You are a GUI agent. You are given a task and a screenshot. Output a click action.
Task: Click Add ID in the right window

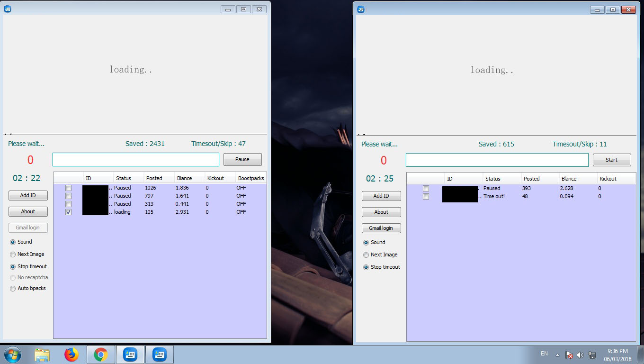pyautogui.click(x=381, y=196)
